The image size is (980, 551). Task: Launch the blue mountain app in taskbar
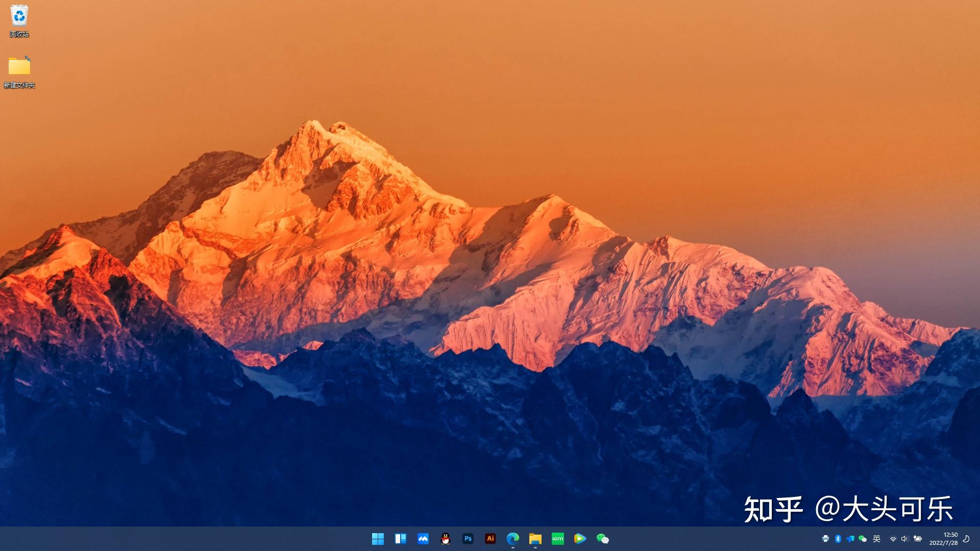pos(423,539)
